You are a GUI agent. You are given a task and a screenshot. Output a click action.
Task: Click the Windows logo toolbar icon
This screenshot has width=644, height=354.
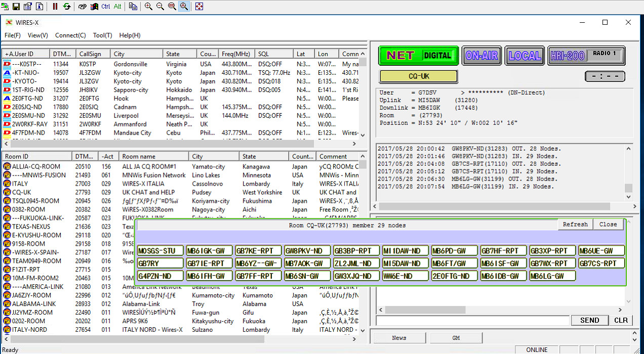point(95,7)
